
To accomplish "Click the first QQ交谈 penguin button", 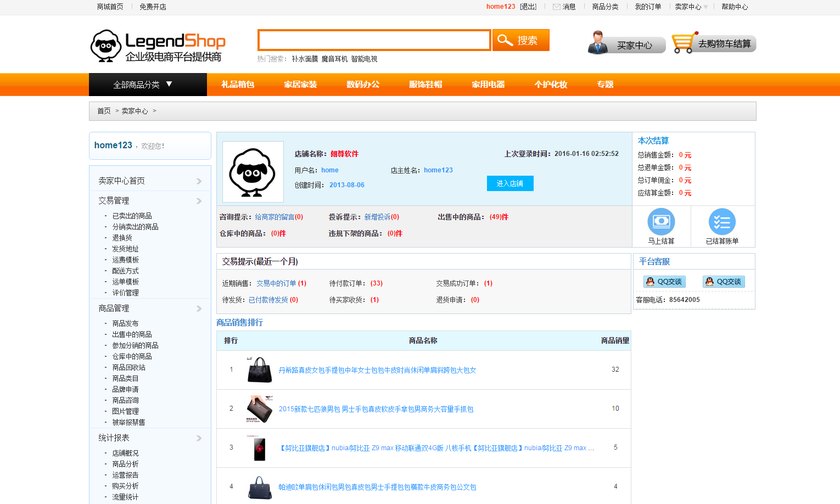I will tap(664, 282).
